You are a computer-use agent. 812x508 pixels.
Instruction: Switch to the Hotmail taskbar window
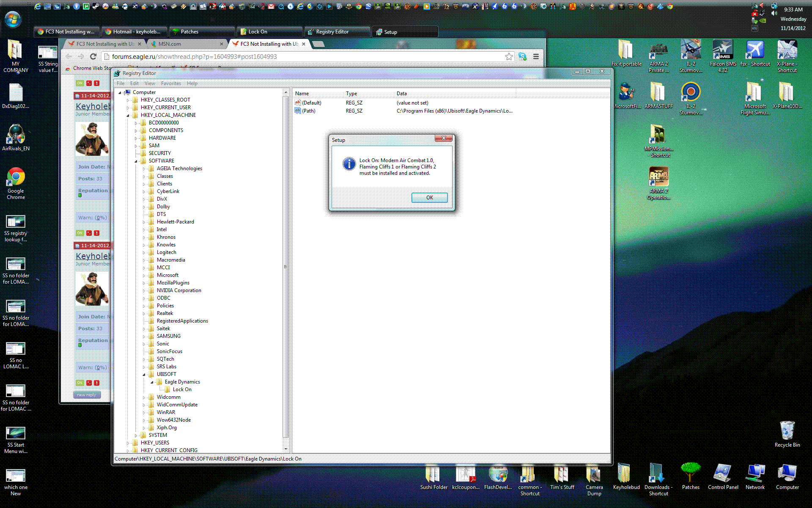134,32
